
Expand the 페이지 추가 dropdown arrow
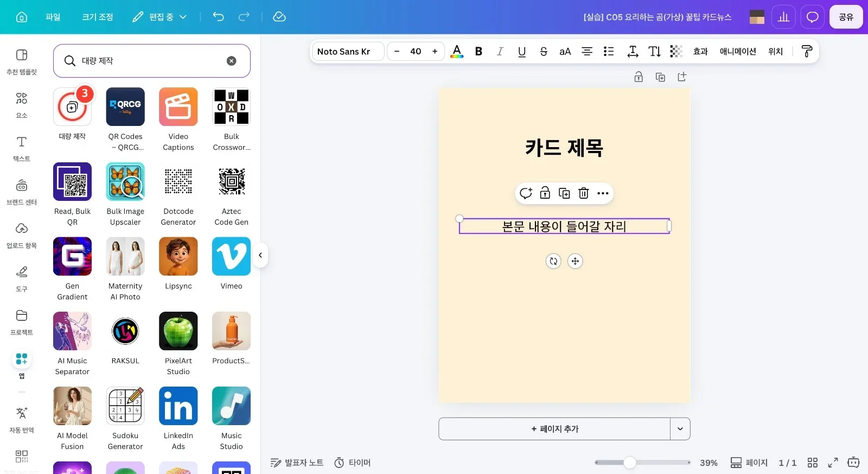tap(680, 429)
